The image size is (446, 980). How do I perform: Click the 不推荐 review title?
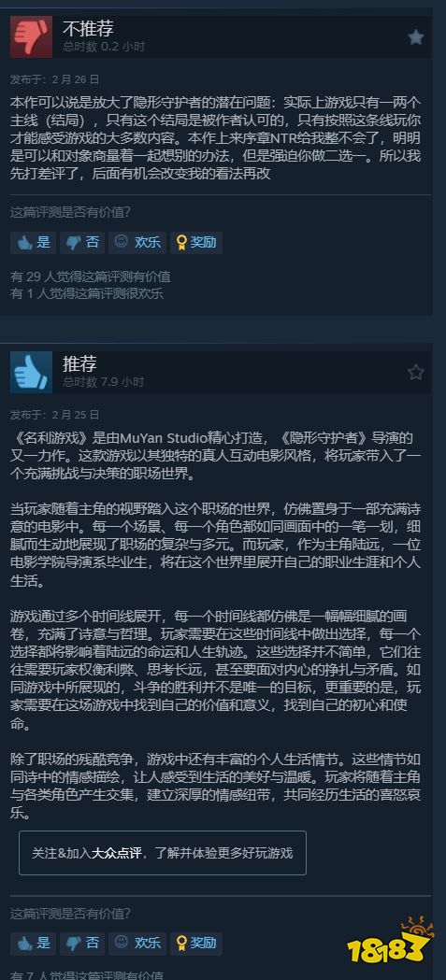click(88, 28)
